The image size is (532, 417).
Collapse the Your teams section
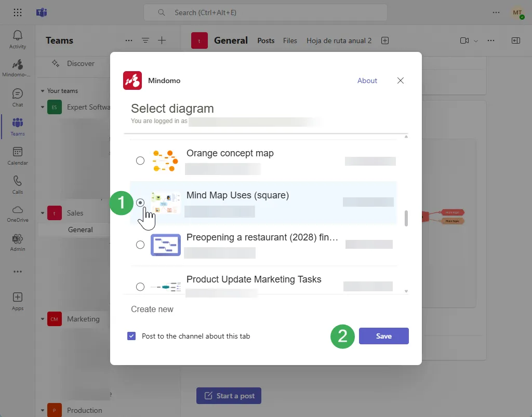coord(43,91)
